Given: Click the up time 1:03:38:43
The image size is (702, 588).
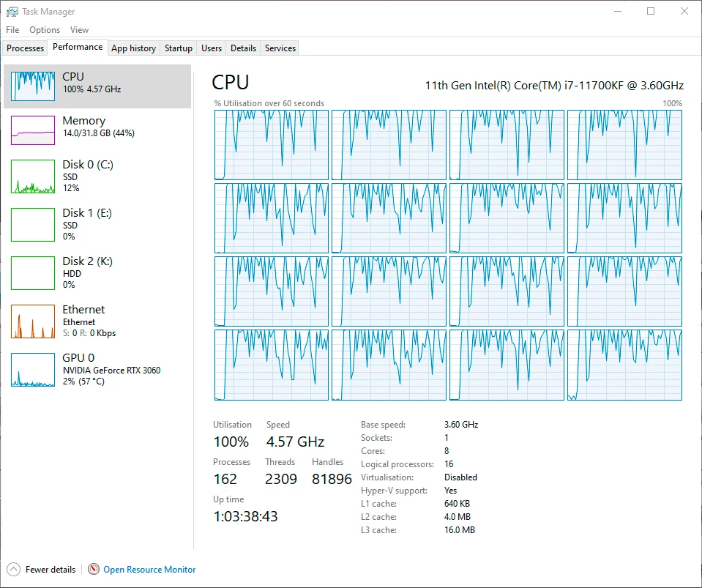Looking at the screenshot, I should click(x=245, y=516).
